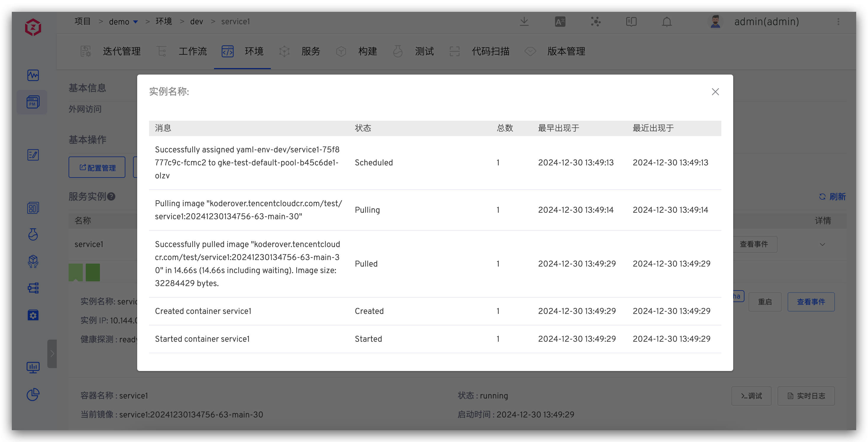
Task: Open the documentation book icon
Action: click(631, 22)
